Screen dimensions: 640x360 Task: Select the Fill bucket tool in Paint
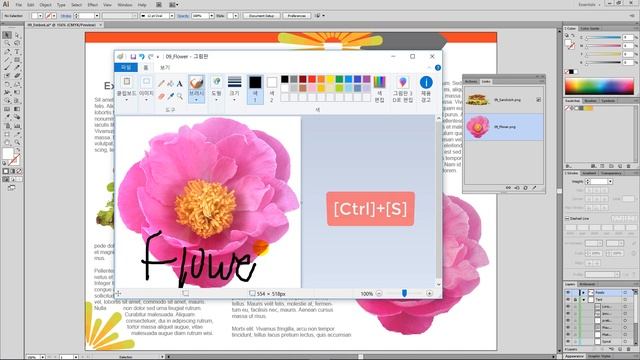[171, 84]
